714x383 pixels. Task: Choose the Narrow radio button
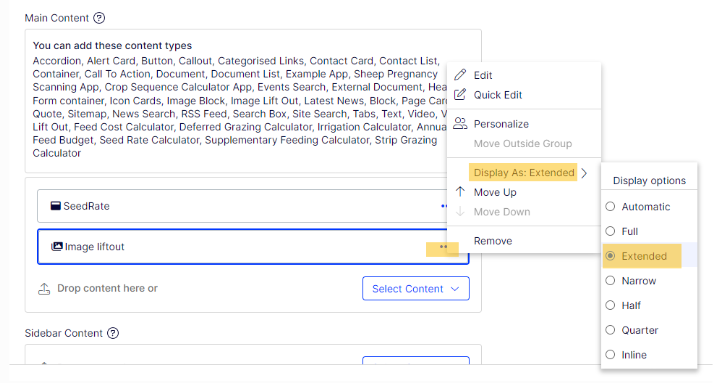pos(610,281)
